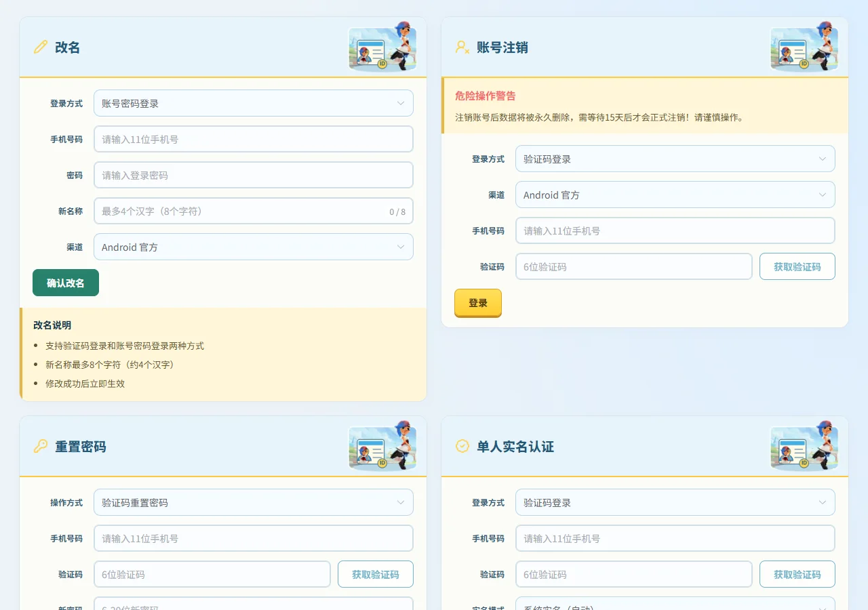Click the character illustration in 账号注销 card

click(x=804, y=46)
